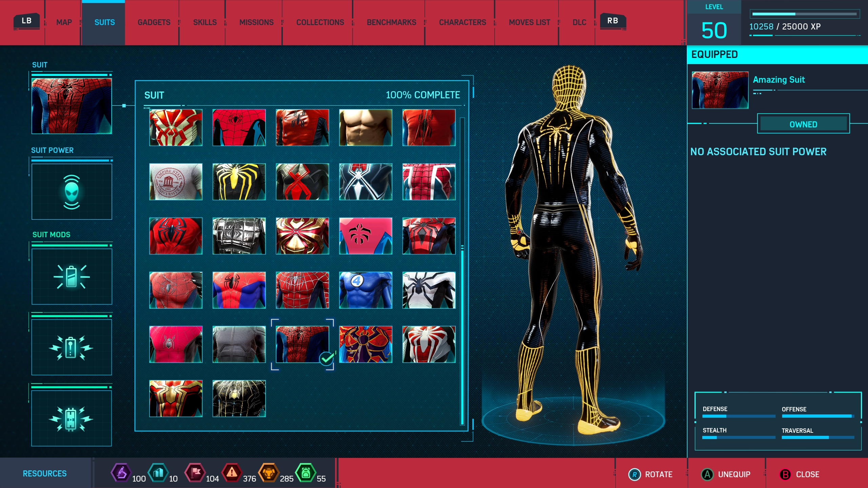Click the green backpack token resource icon

point(305,473)
